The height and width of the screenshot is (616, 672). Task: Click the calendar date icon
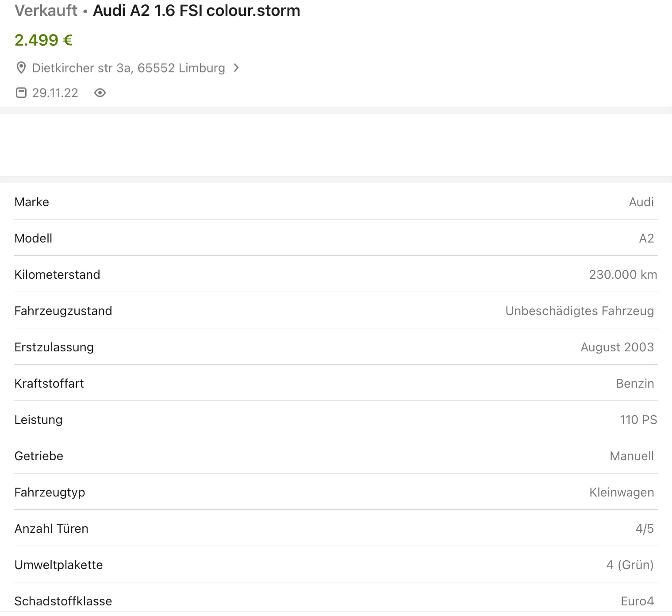[21, 92]
